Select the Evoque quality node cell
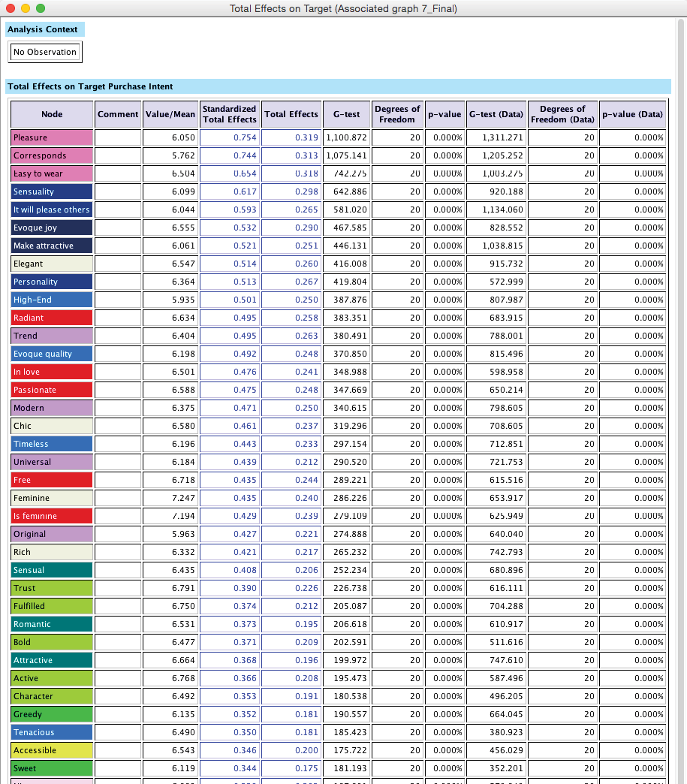This screenshot has height=784, width=687. click(52, 354)
